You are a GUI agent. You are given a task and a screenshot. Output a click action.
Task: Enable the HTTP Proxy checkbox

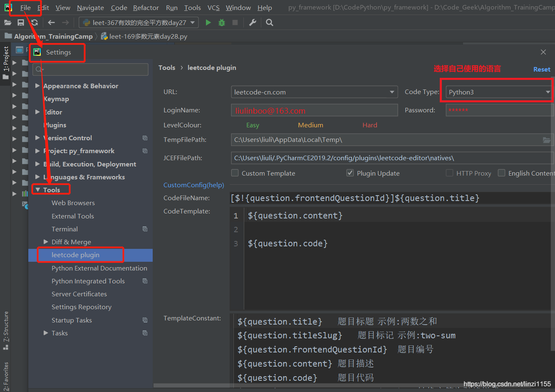(x=450, y=173)
